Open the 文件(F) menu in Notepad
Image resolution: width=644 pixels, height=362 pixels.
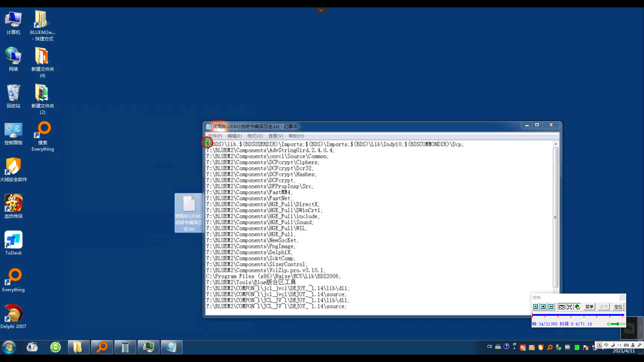pyautogui.click(x=215, y=136)
